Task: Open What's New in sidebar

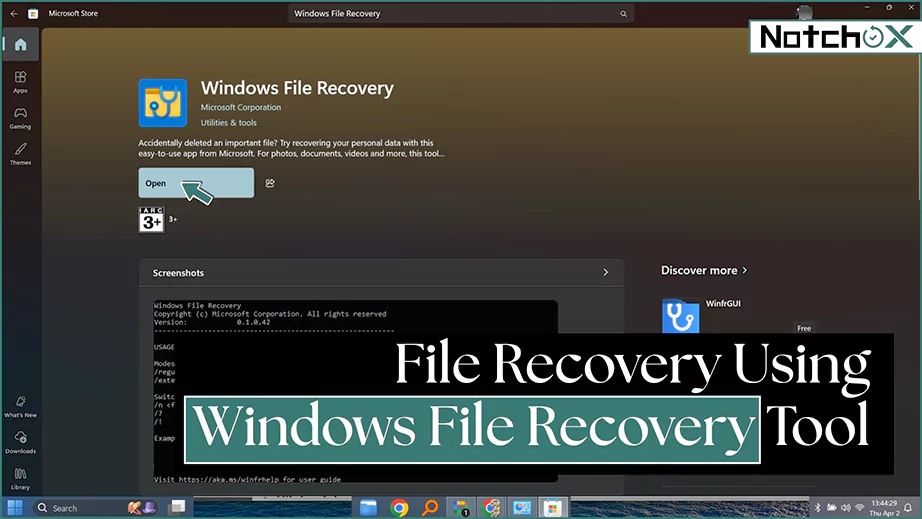Action: tap(21, 406)
